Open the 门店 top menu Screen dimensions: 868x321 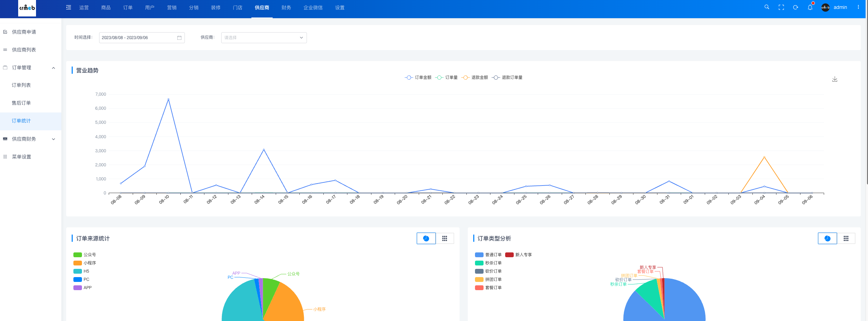click(x=238, y=8)
